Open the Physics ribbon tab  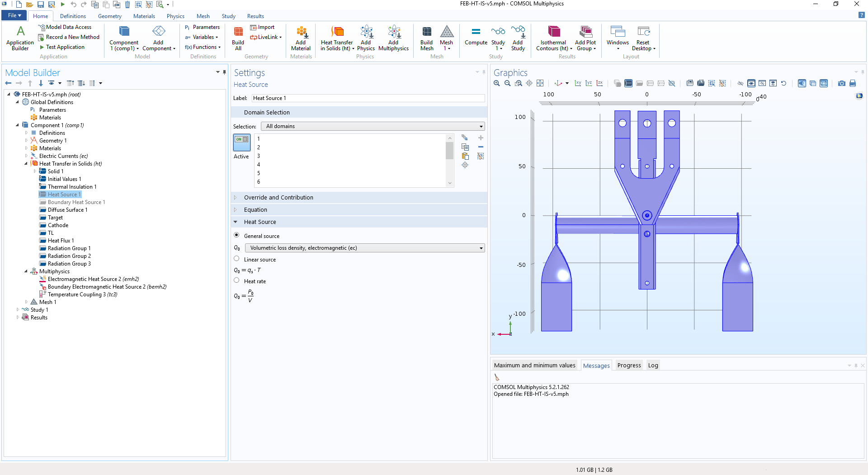(175, 16)
